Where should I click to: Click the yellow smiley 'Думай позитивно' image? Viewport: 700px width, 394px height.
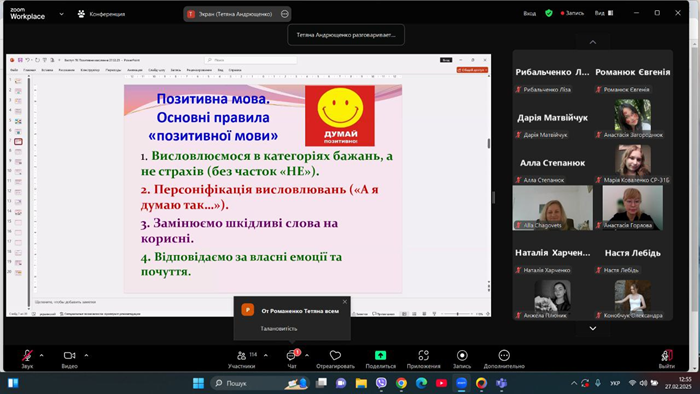pyautogui.click(x=340, y=116)
